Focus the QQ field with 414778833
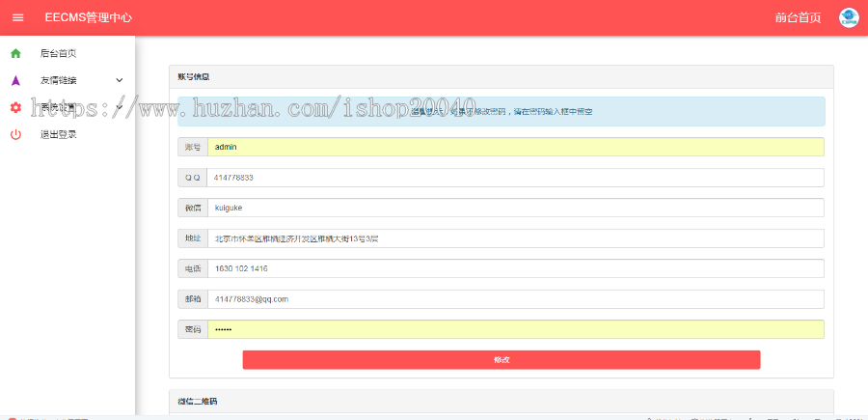868x420 pixels. (x=515, y=178)
